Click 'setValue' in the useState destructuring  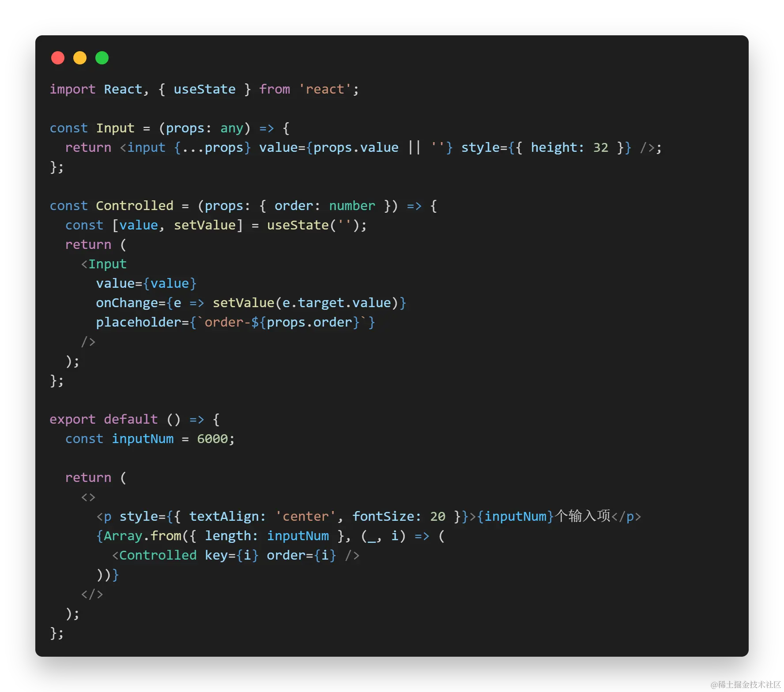pos(205,225)
